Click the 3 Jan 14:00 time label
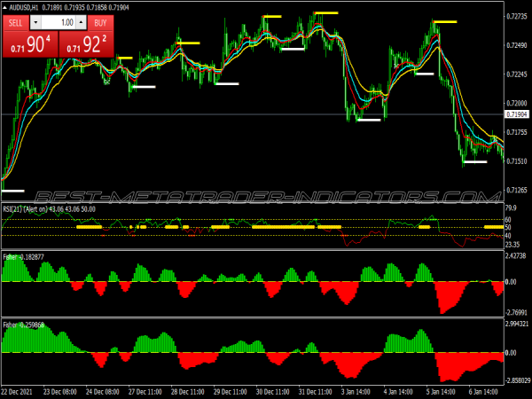532x399 pixels. pos(356,392)
